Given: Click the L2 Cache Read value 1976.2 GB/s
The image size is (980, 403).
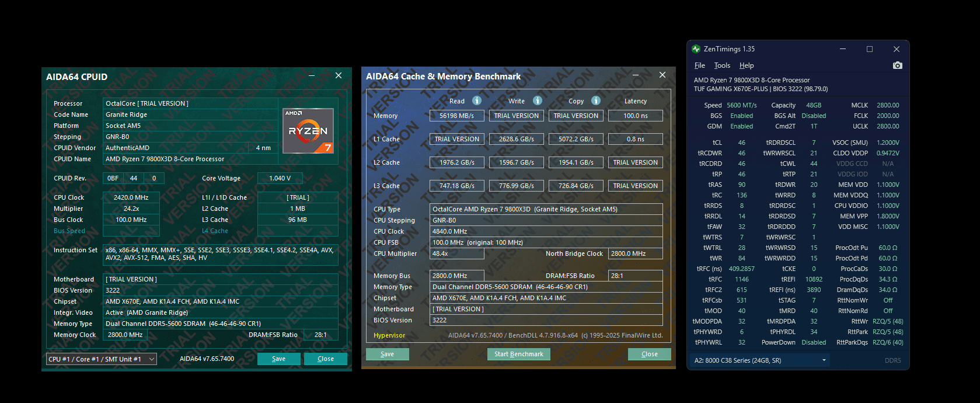Looking at the screenshot, I should (x=457, y=162).
